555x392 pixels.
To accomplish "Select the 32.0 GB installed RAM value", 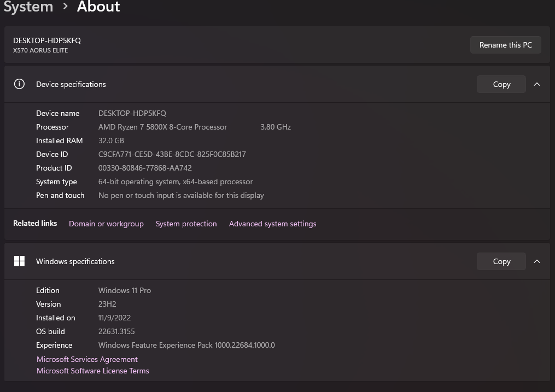I will coord(111,141).
